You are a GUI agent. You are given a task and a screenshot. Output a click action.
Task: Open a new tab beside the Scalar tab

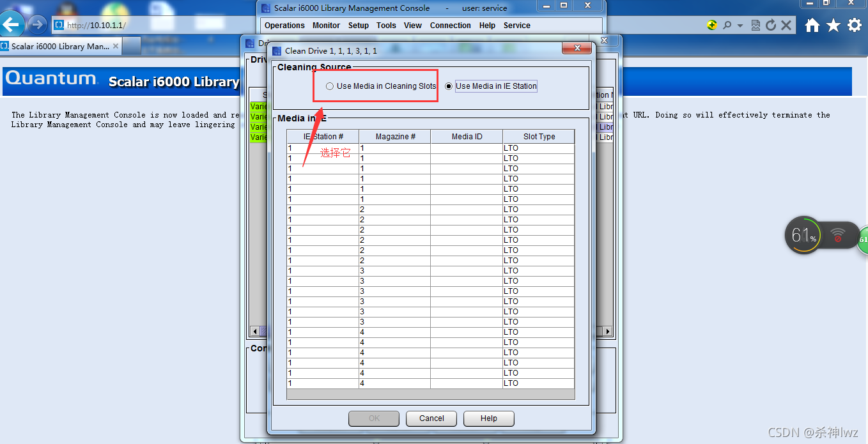131,46
